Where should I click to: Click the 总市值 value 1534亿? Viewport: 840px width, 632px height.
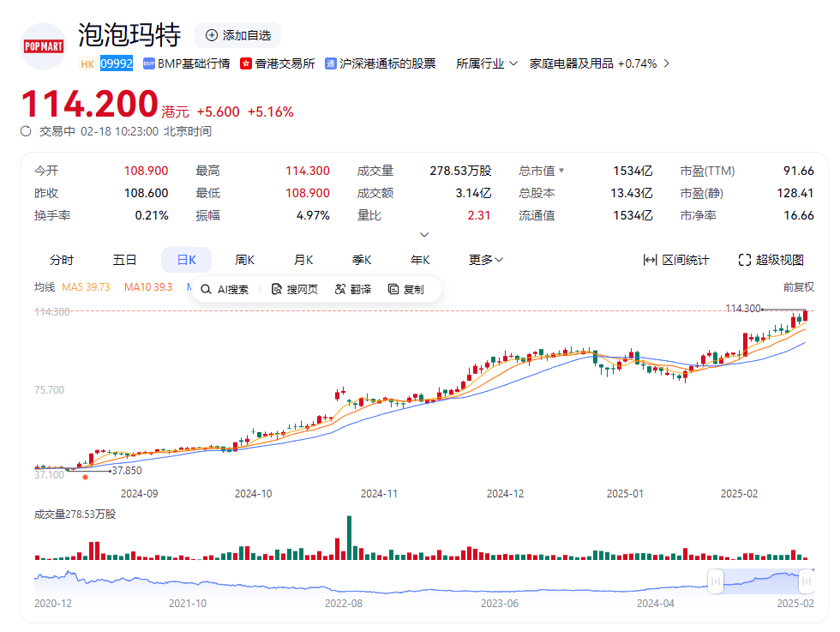coord(633,171)
